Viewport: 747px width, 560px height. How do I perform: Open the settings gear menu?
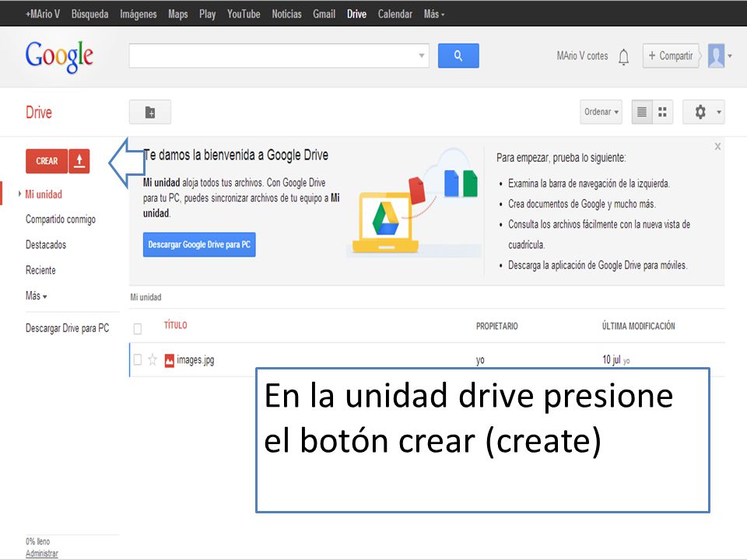coord(703,112)
